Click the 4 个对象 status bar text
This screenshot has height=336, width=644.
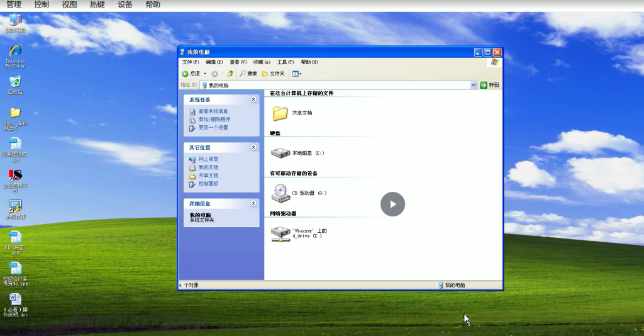[x=189, y=285]
